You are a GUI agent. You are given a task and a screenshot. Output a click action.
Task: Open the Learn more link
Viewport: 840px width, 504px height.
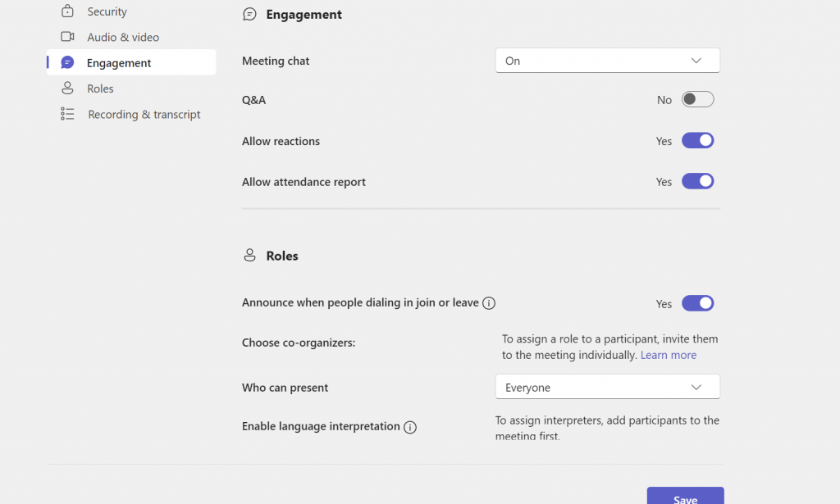click(x=669, y=355)
